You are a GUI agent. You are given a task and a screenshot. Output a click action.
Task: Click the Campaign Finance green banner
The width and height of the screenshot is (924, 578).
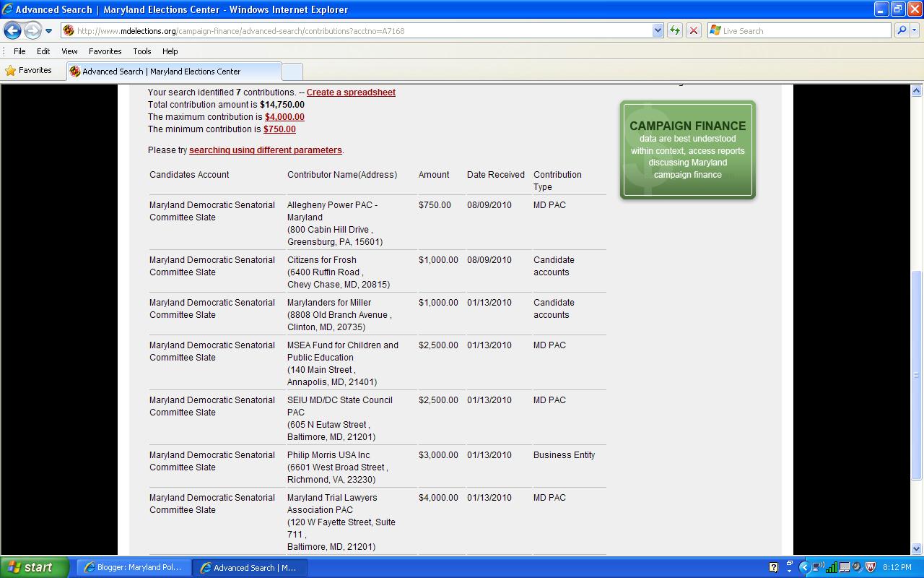click(x=688, y=150)
